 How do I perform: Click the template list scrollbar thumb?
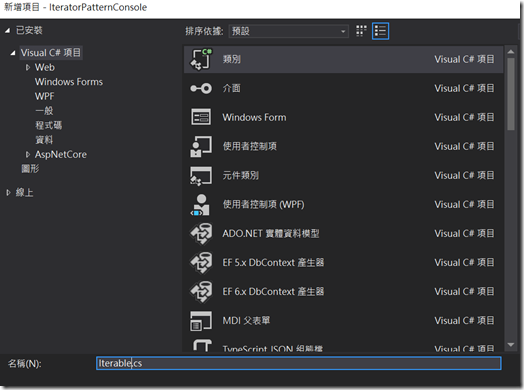pyautogui.click(x=511, y=94)
